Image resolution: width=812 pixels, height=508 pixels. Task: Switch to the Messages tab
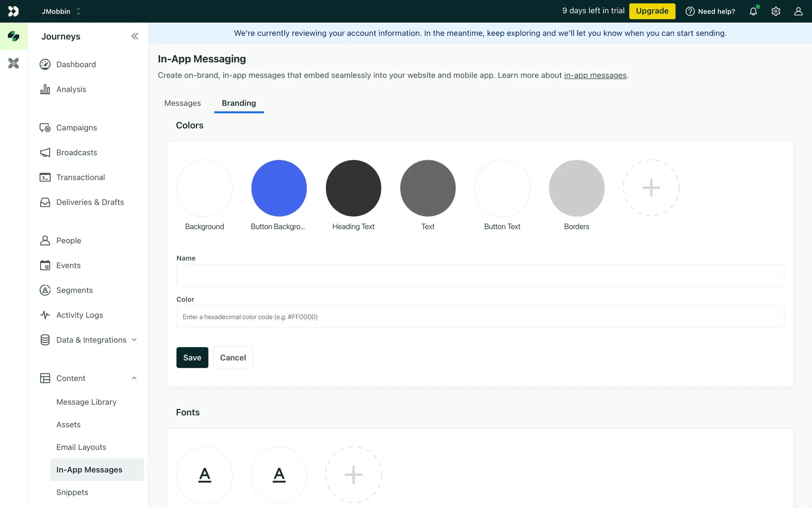[x=182, y=103]
